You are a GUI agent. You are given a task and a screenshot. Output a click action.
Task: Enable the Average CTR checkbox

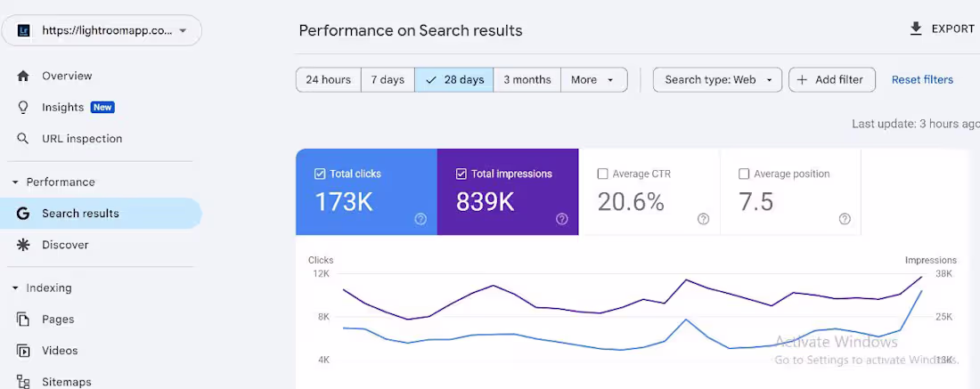tap(602, 174)
